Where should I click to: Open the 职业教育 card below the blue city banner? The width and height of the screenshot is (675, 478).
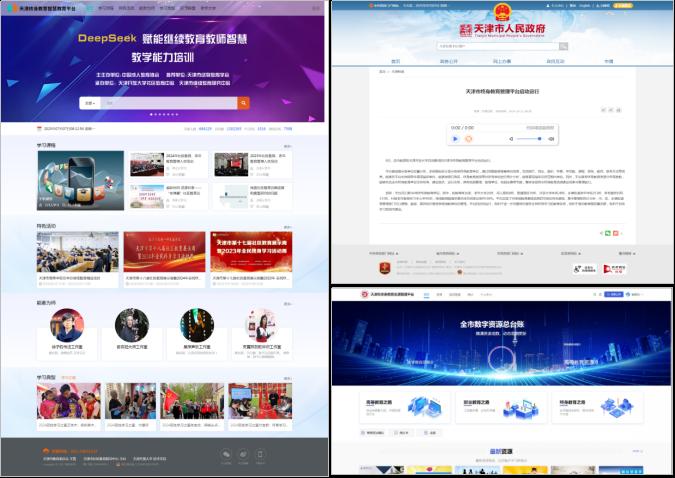click(x=502, y=407)
